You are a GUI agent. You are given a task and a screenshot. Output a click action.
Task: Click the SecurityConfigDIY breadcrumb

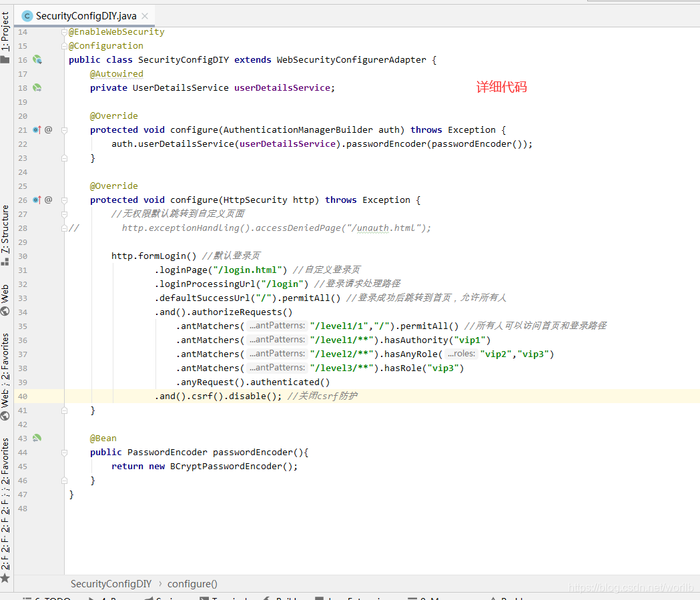pos(111,583)
